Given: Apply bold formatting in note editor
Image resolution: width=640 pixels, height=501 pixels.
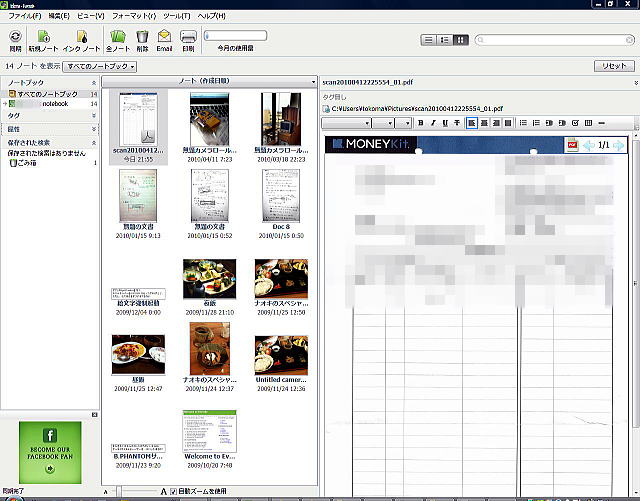Looking at the screenshot, I should pos(421,123).
